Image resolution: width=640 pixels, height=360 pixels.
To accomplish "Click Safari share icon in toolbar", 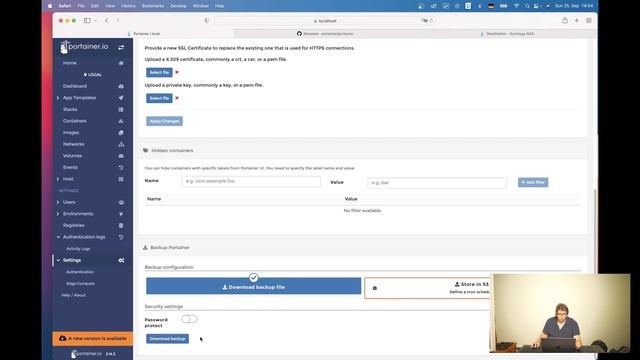I will (565, 20).
